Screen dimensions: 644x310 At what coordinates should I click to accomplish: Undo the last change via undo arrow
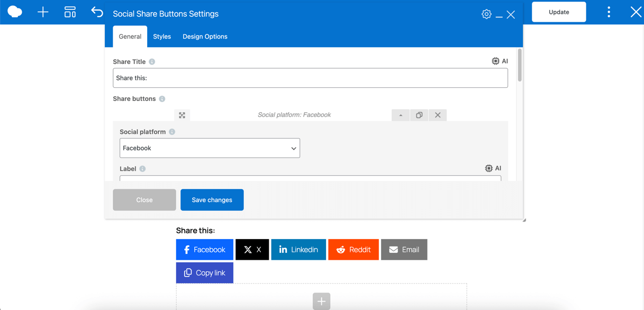pyautogui.click(x=97, y=11)
